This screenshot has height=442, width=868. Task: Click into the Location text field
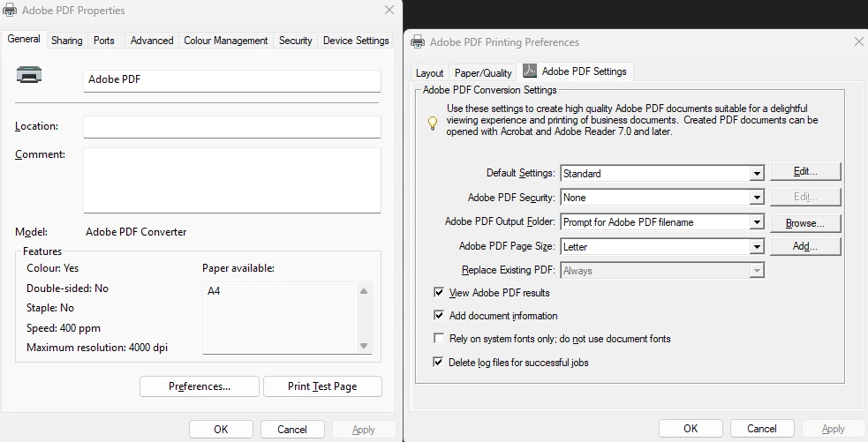232,127
